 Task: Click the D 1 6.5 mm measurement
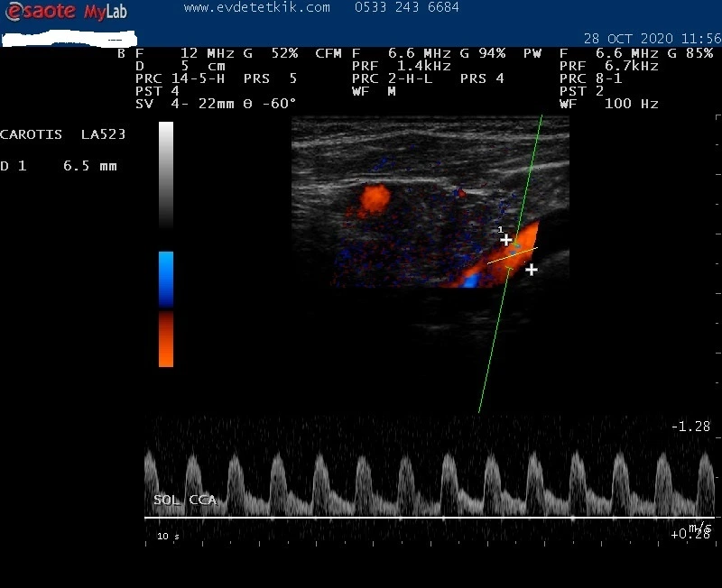(x=59, y=166)
